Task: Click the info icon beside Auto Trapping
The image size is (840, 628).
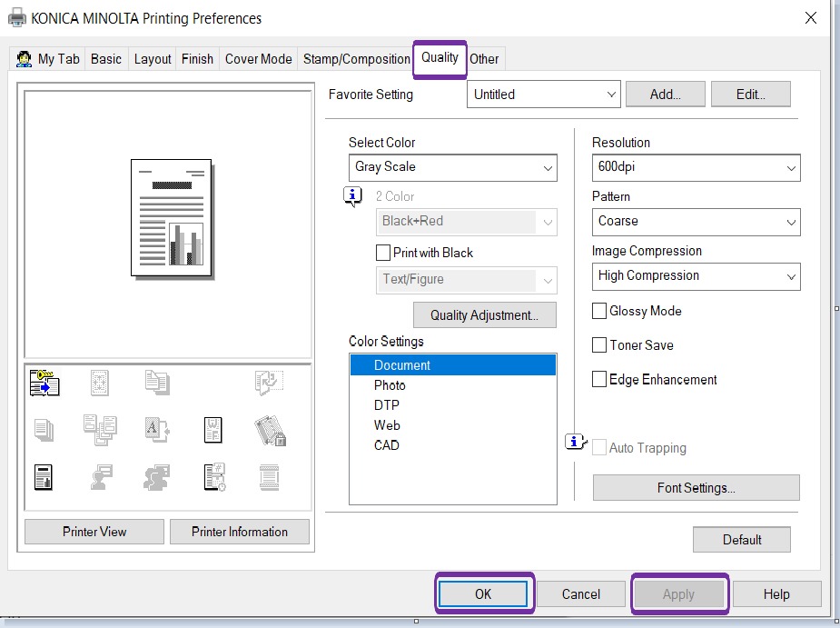Action: pyautogui.click(x=575, y=441)
